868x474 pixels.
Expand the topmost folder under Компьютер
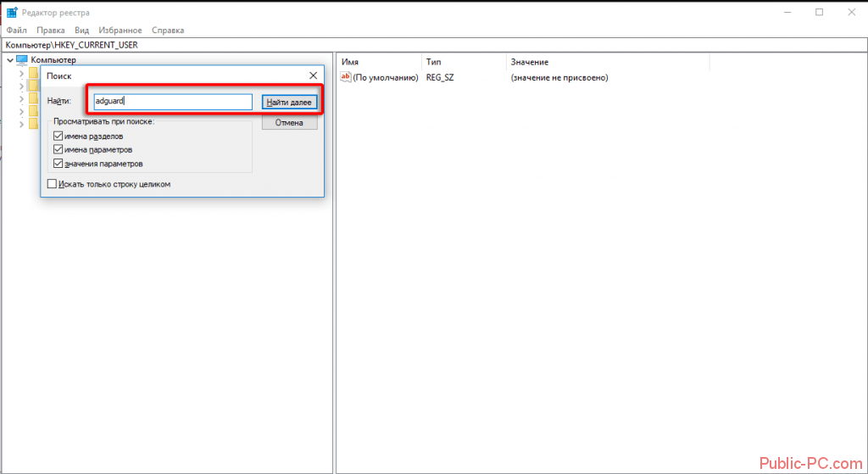coord(22,73)
